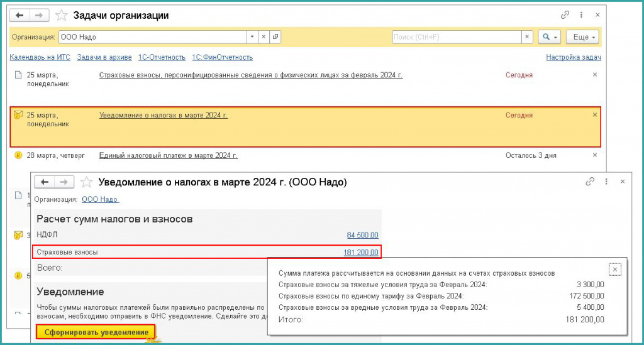Copy link icon in Задачи организации window
The width and height of the screenshot is (644, 345).
565,15
